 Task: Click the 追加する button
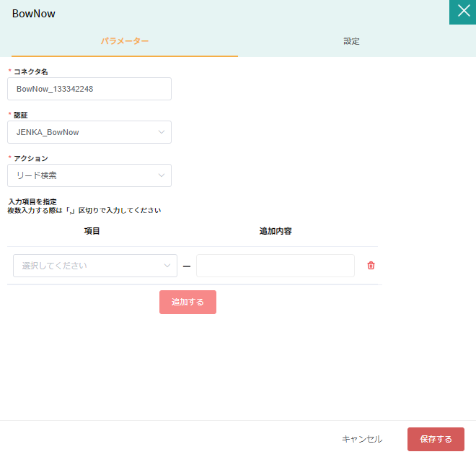(x=188, y=302)
